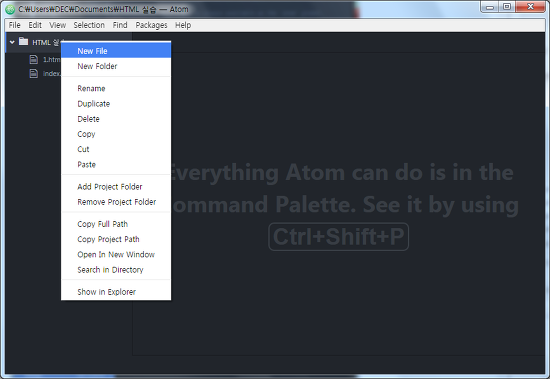Select Cut from the context menu
The height and width of the screenshot is (379, 550).
click(116, 149)
